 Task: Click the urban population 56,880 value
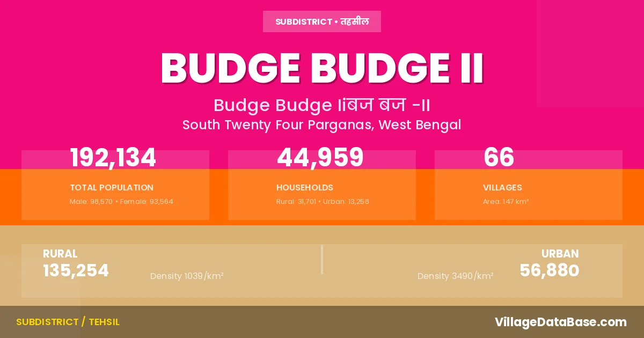click(549, 271)
